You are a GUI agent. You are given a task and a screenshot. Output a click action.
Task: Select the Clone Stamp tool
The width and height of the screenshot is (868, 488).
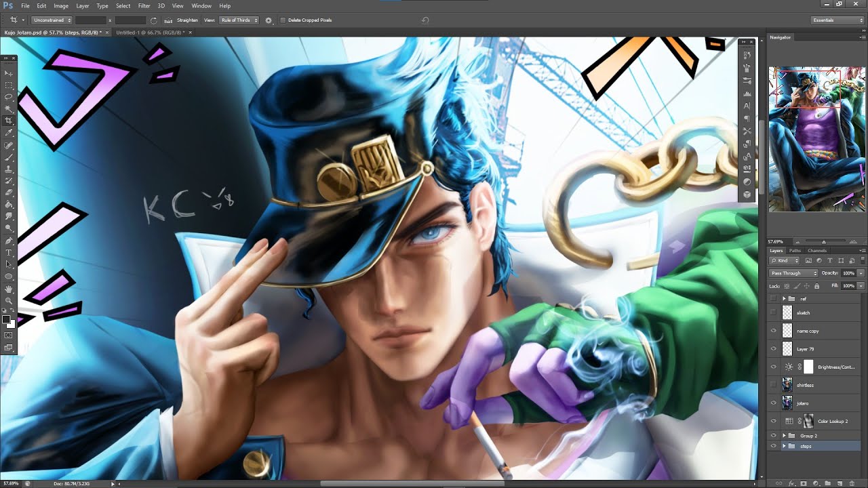point(9,169)
